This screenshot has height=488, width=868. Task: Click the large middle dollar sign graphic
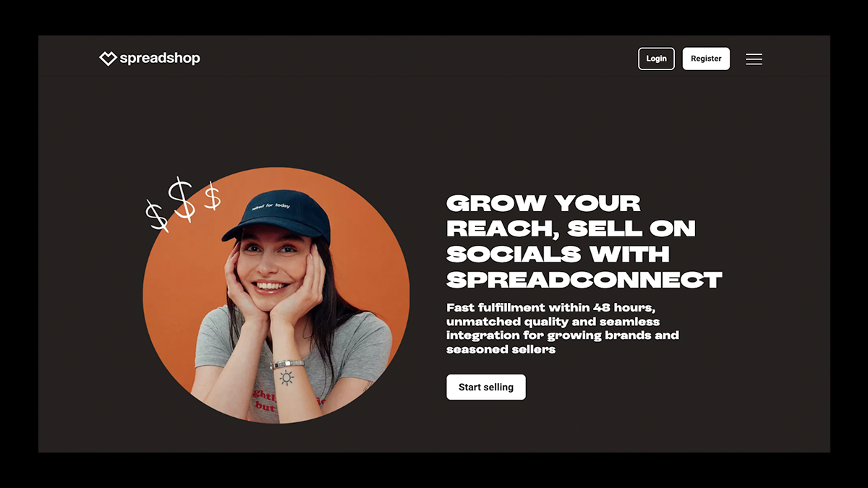tap(182, 199)
